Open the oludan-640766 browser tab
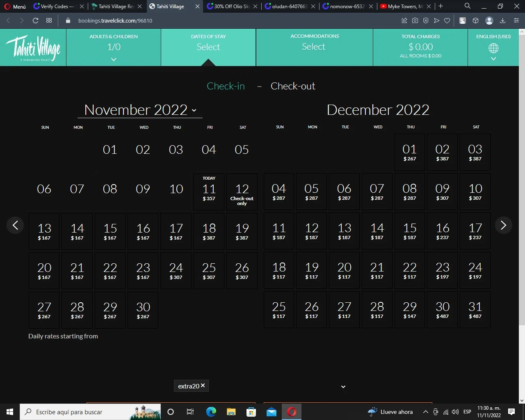 [x=290, y=7]
